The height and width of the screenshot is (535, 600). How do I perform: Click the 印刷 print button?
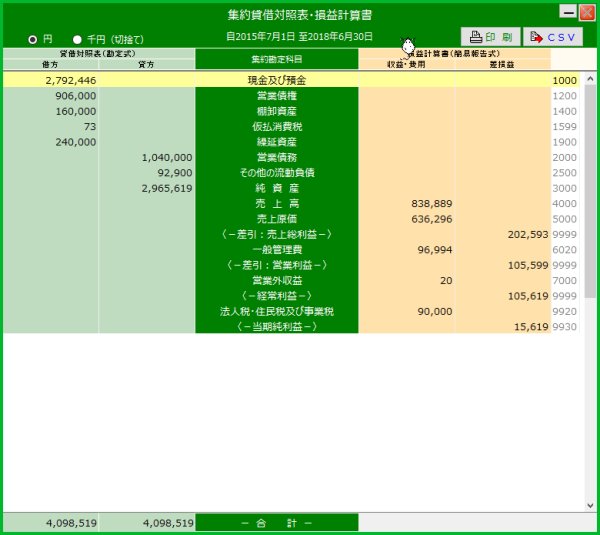point(487,37)
